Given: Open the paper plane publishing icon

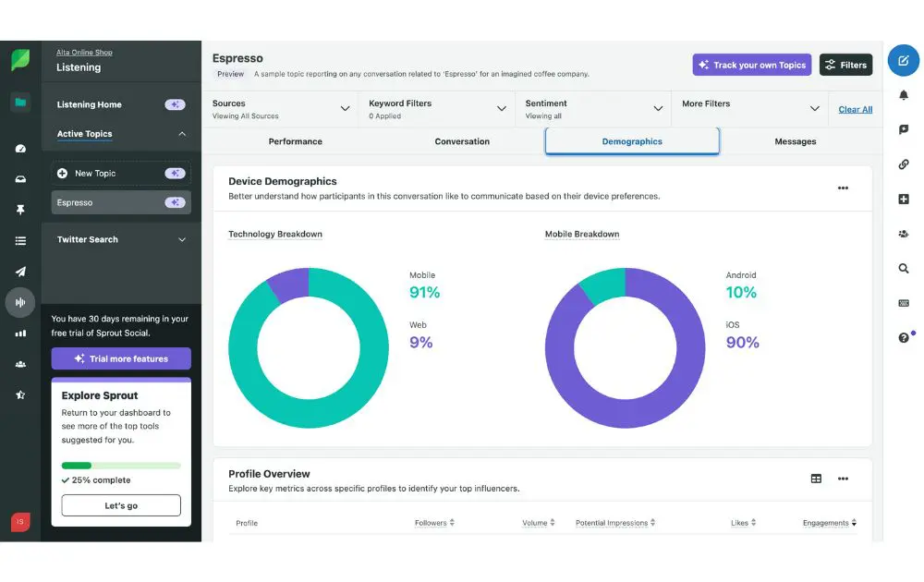Looking at the screenshot, I should [20, 272].
